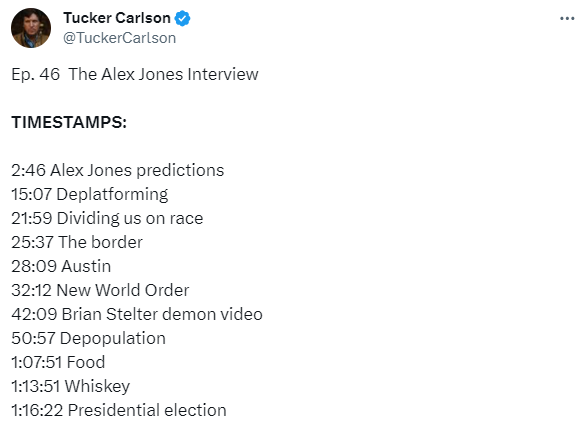Go to the 50:57 Depopulation timestamp
The height and width of the screenshot is (430, 583).
pyautogui.click(x=33, y=338)
